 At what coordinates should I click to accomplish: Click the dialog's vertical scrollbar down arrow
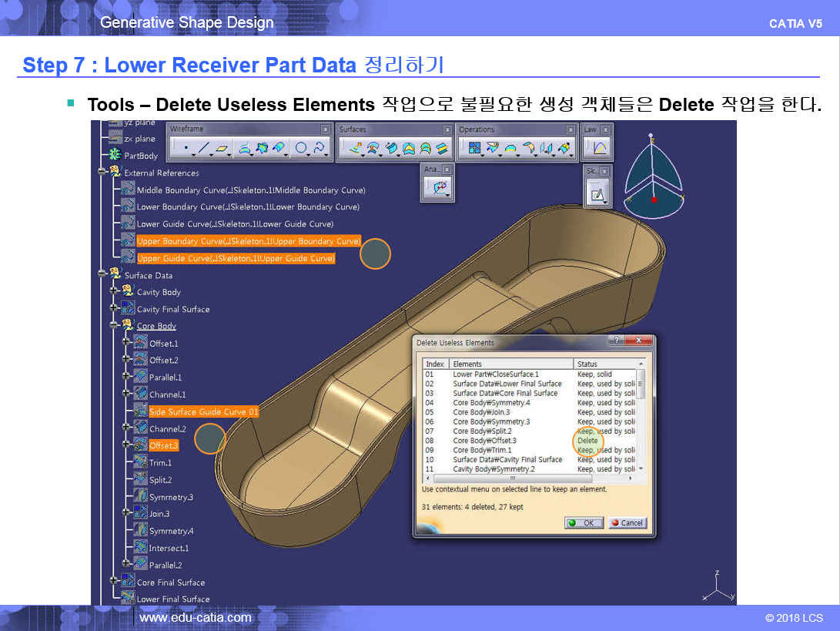(641, 468)
